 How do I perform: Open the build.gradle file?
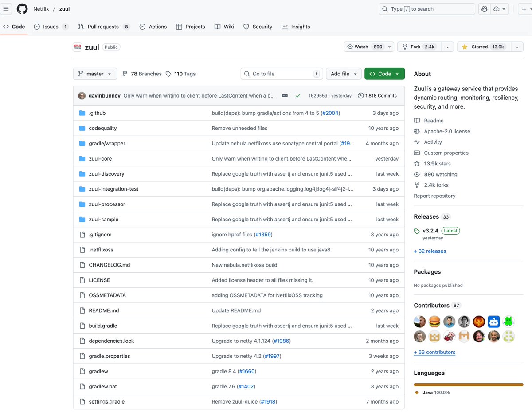click(103, 326)
